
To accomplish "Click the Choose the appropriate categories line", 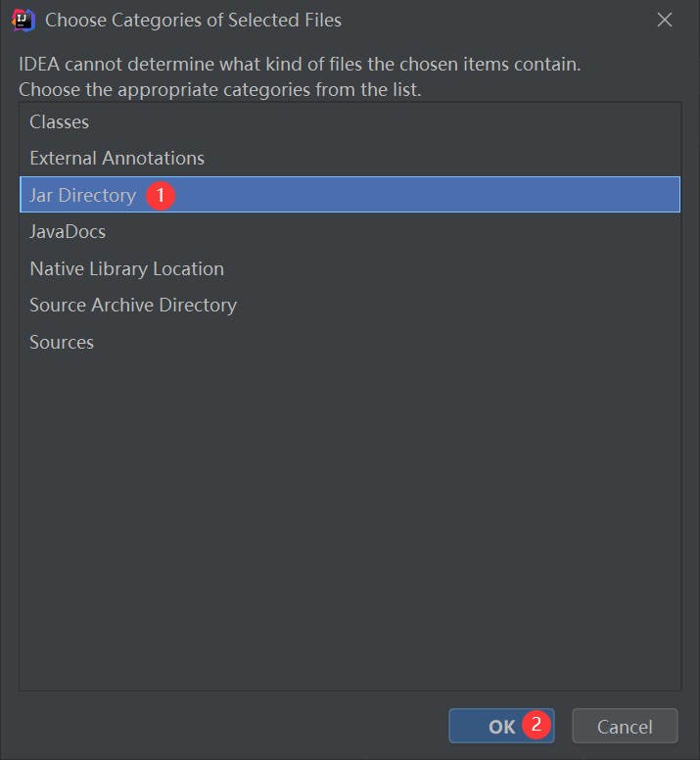I will [x=219, y=89].
